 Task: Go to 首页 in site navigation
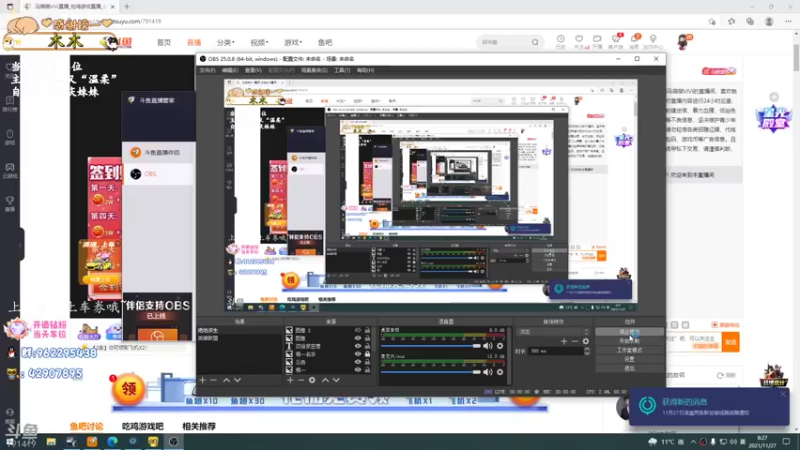tap(164, 42)
